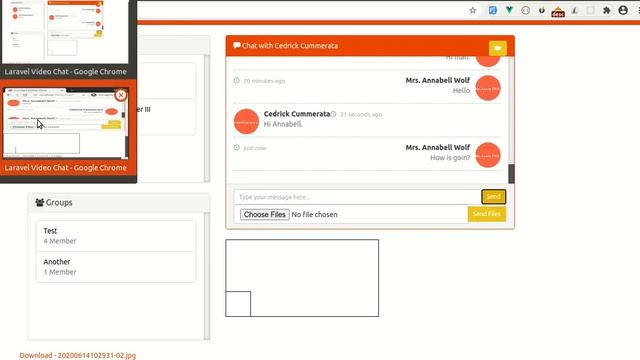Open the Test group with 4 members

116,236
